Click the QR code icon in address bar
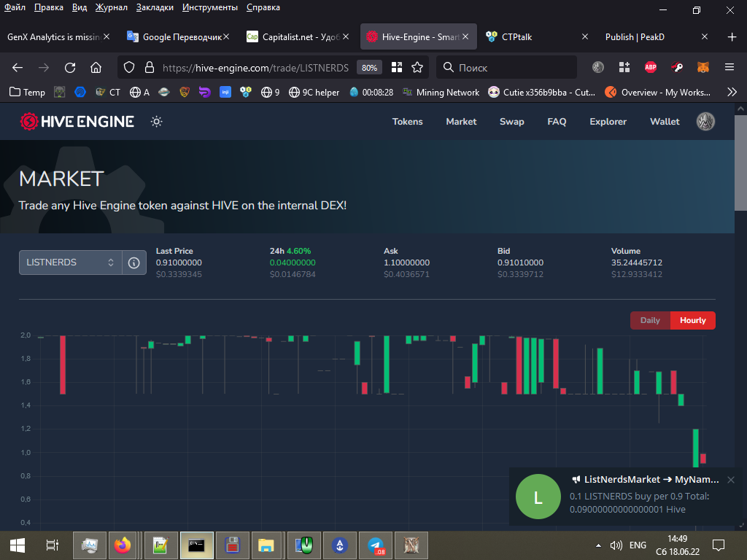747x560 pixels. pos(397,68)
